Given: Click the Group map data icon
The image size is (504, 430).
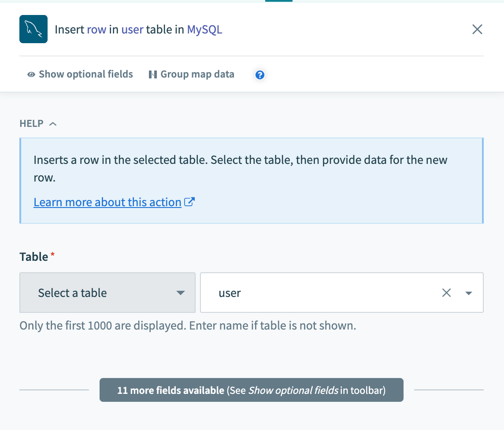Looking at the screenshot, I should click(x=153, y=74).
